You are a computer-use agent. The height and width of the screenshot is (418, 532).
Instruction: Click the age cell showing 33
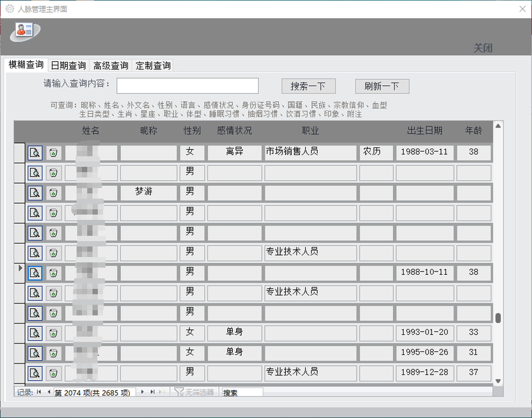click(x=473, y=333)
